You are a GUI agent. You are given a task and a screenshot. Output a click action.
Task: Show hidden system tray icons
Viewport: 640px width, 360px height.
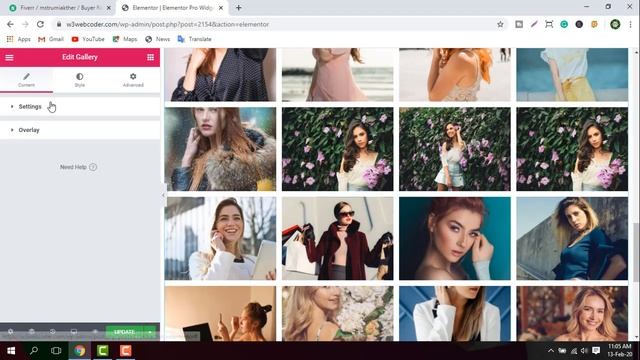click(x=551, y=351)
